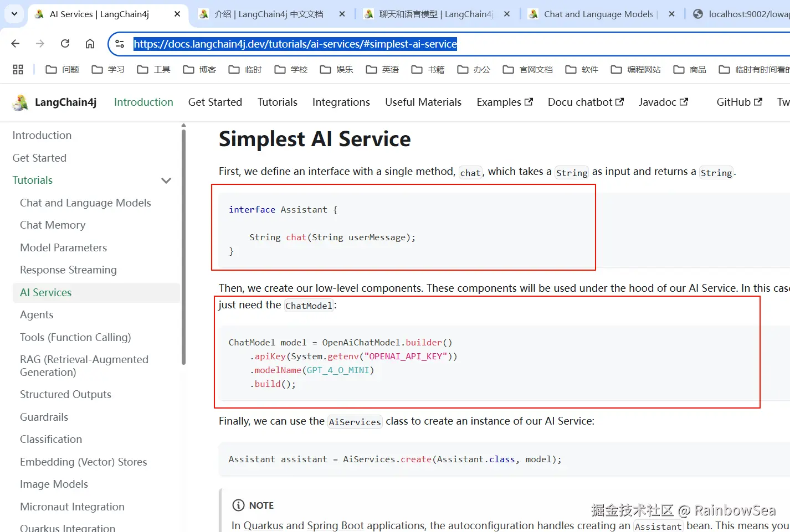Open Chat Memory sidebar page

(53, 225)
